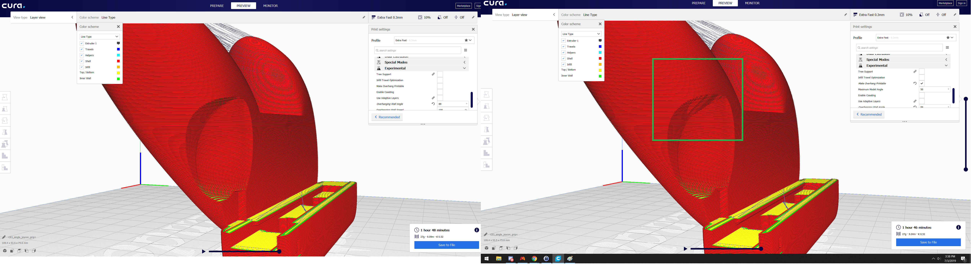Click the Windows Start button
Image resolution: width=980 pixels, height=276 pixels.
point(486,259)
